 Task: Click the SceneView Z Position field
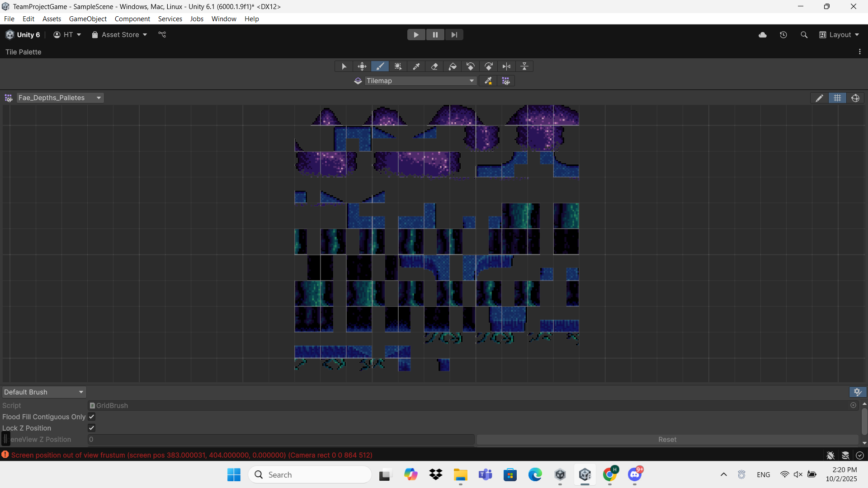point(280,440)
